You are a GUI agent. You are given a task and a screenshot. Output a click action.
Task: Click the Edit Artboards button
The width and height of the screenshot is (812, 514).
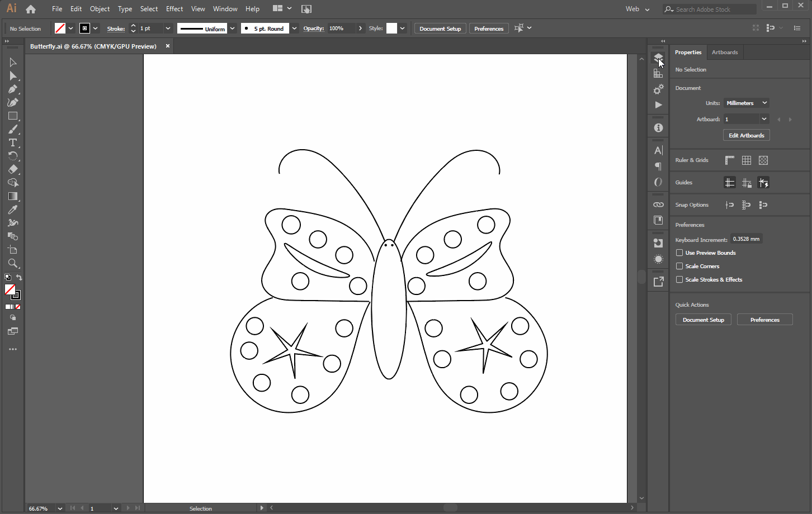tap(746, 135)
